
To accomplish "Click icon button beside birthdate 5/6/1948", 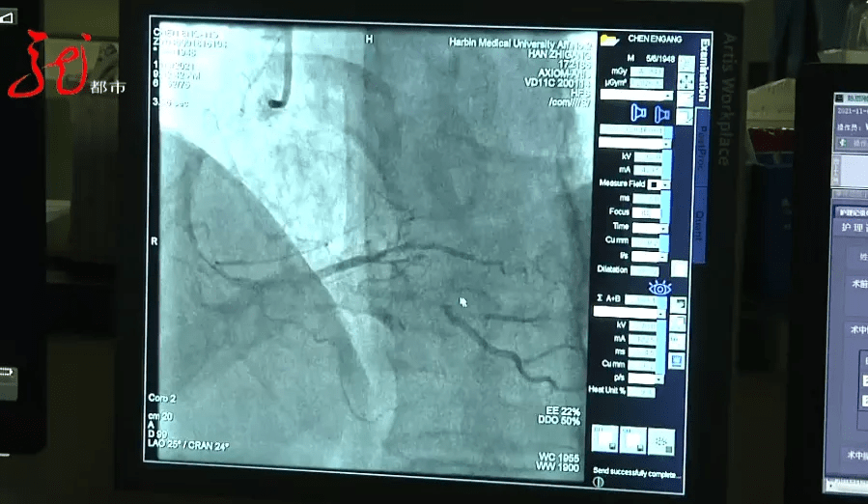I will point(686,64).
